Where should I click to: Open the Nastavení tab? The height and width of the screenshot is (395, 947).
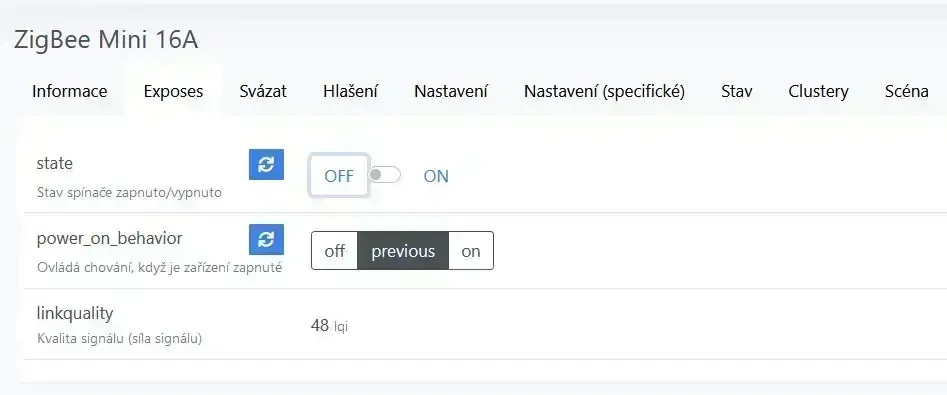pos(451,91)
